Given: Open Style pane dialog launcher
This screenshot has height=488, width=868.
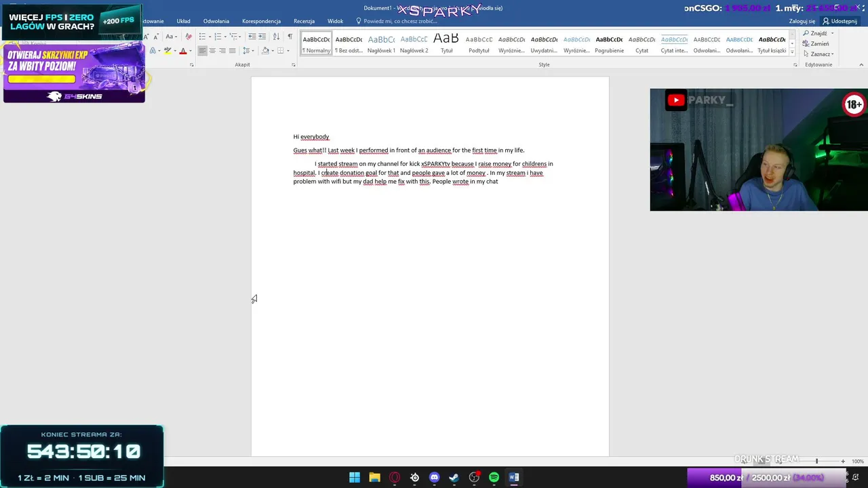Looking at the screenshot, I should (795, 64).
